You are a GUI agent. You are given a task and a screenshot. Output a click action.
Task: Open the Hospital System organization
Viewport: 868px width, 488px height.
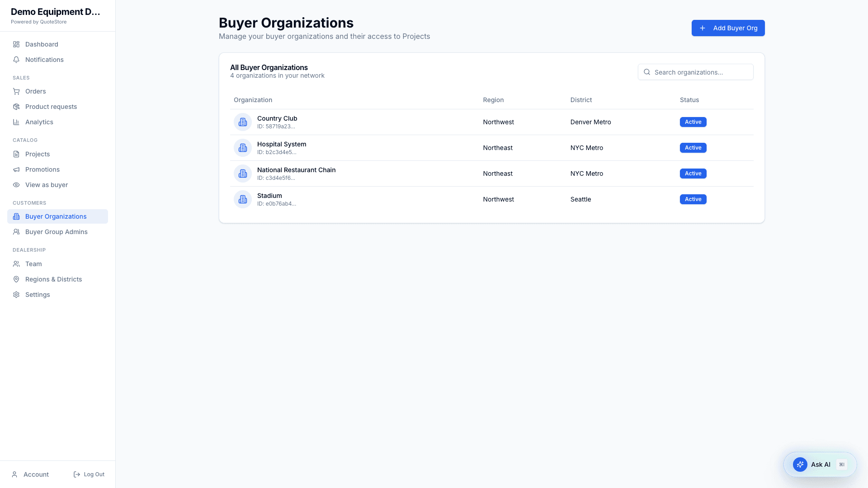point(491,148)
